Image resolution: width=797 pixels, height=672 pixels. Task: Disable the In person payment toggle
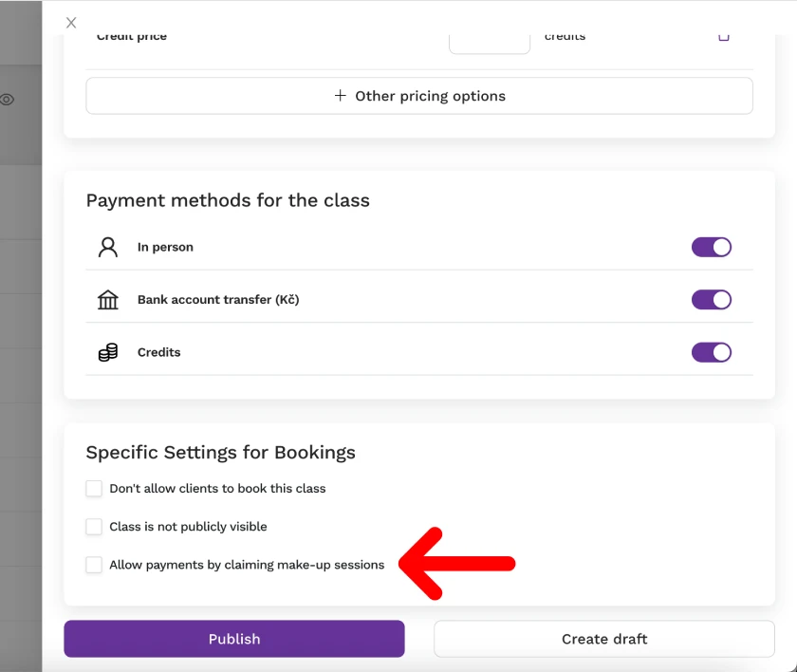[711, 247]
